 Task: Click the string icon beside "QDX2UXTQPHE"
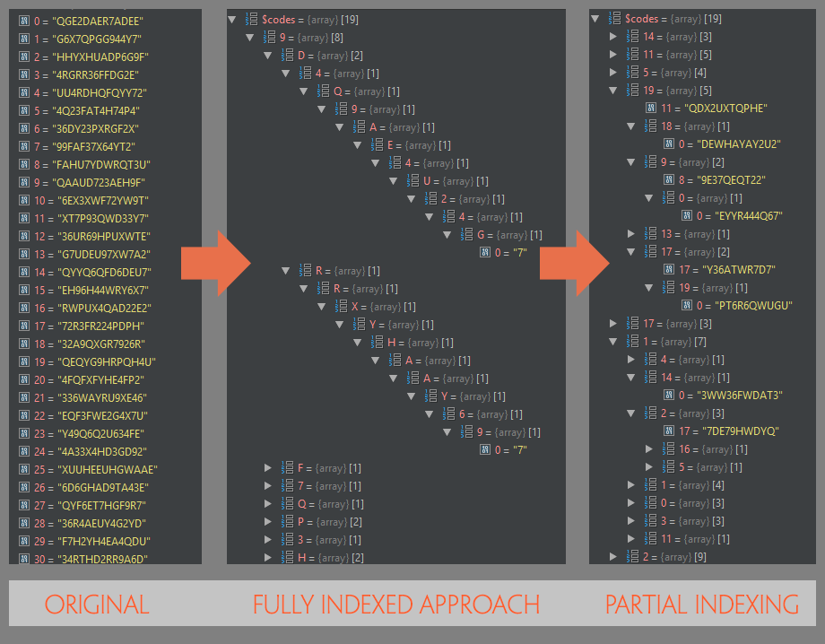651,109
